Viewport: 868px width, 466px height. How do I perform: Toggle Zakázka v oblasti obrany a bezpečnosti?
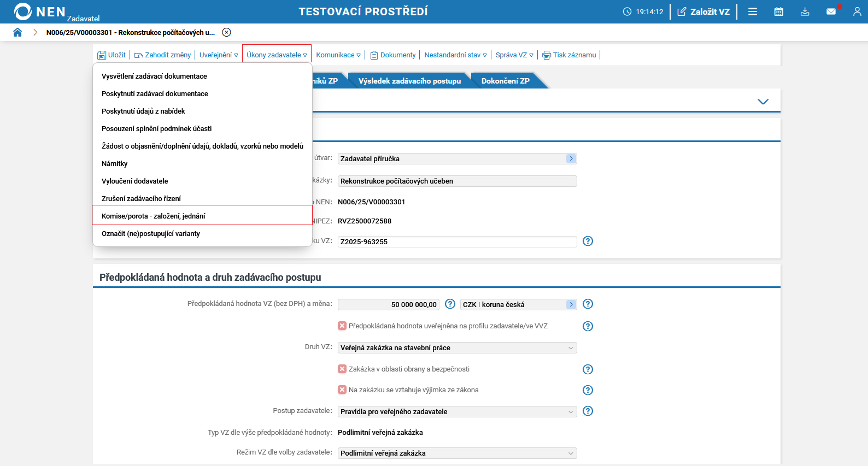click(342, 369)
